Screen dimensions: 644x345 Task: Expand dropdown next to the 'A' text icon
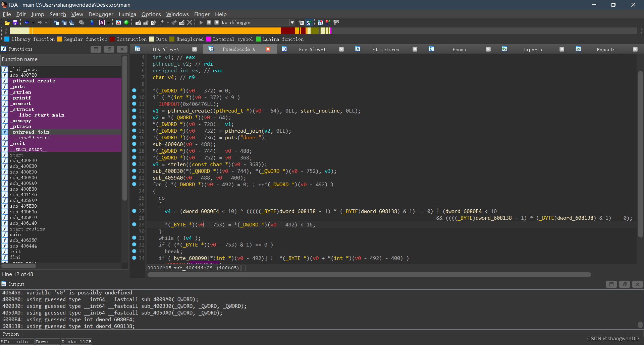[108, 22]
